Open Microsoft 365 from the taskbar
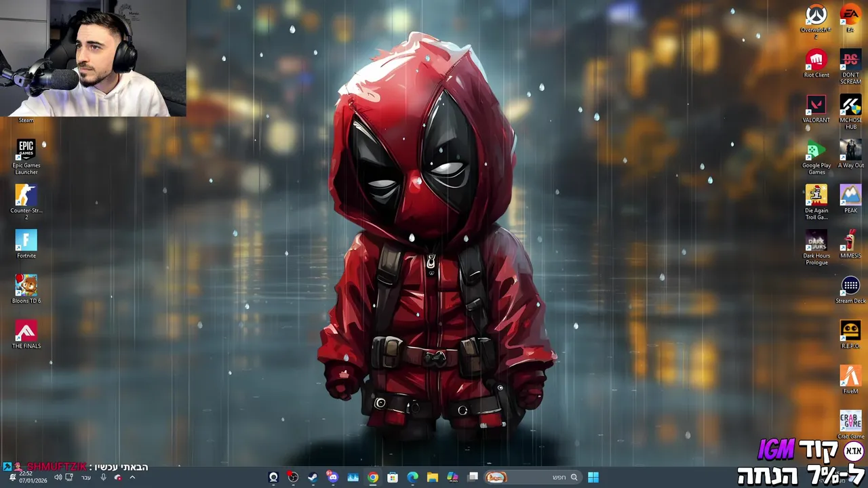868x488 pixels. click(x=452, y=477)
